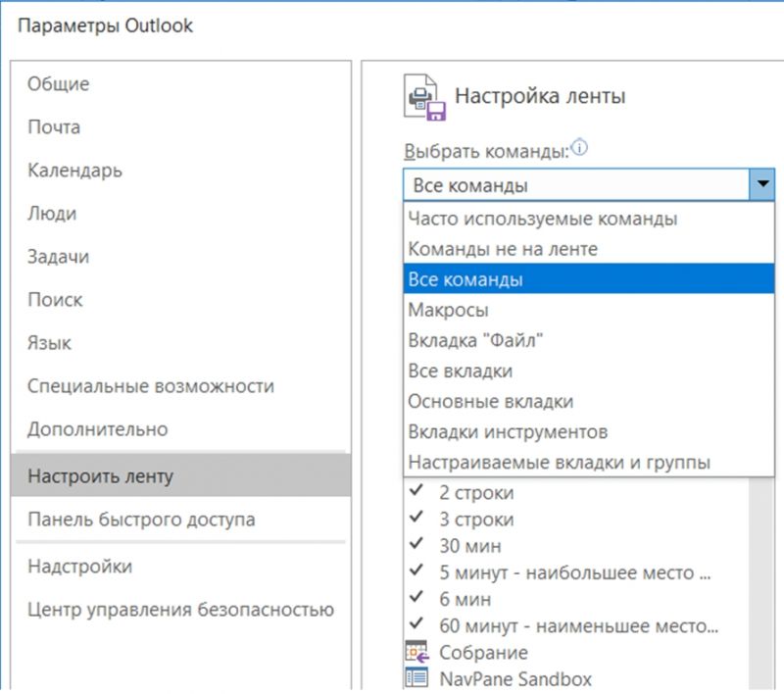Choose Часто используемые команды option

[589, 219]
